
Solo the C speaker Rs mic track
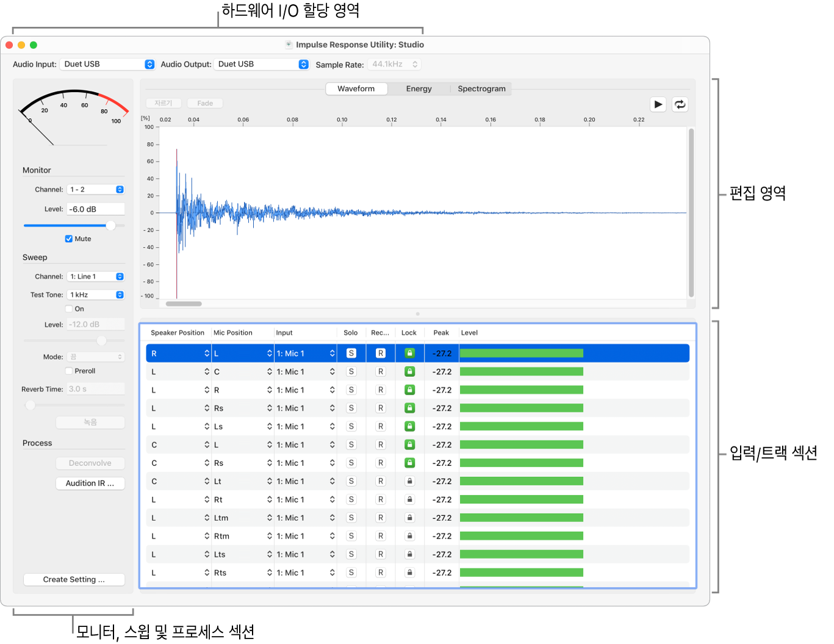tap(351, 463)
